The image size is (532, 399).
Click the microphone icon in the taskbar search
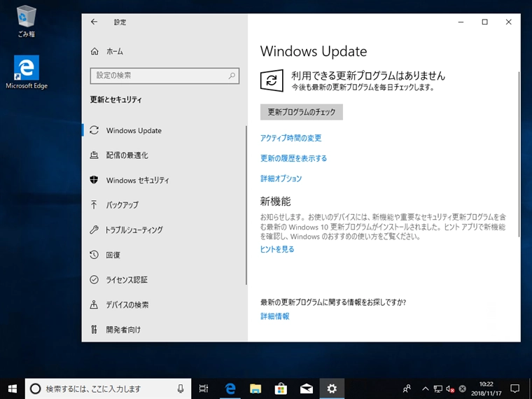tap(181, 388)
